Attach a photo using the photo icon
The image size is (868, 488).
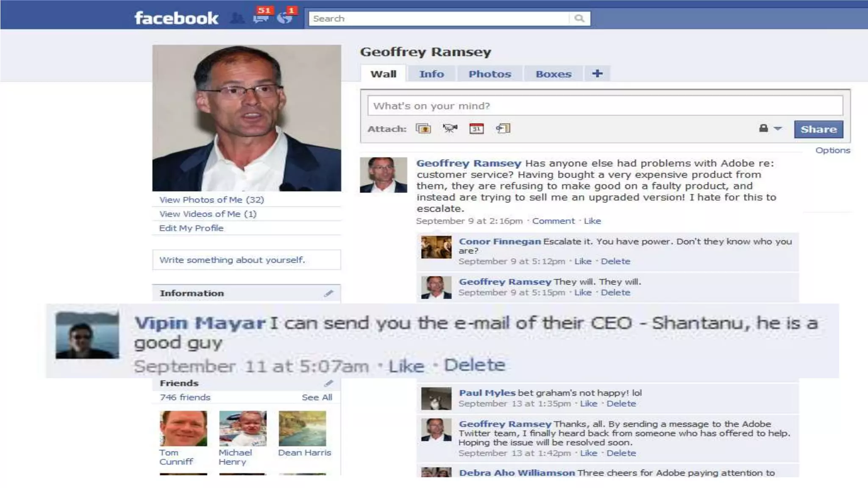423,128
